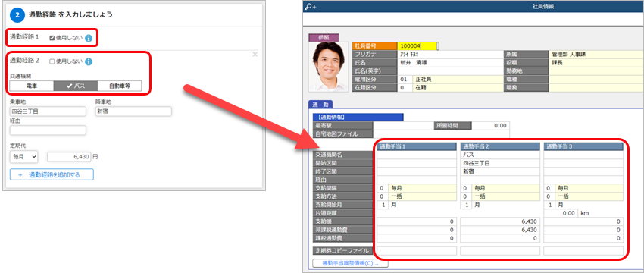The image size is (644, 273).
Task: Click the 所要時間 field showing 0:00
Action: click(x=491, y=125)
